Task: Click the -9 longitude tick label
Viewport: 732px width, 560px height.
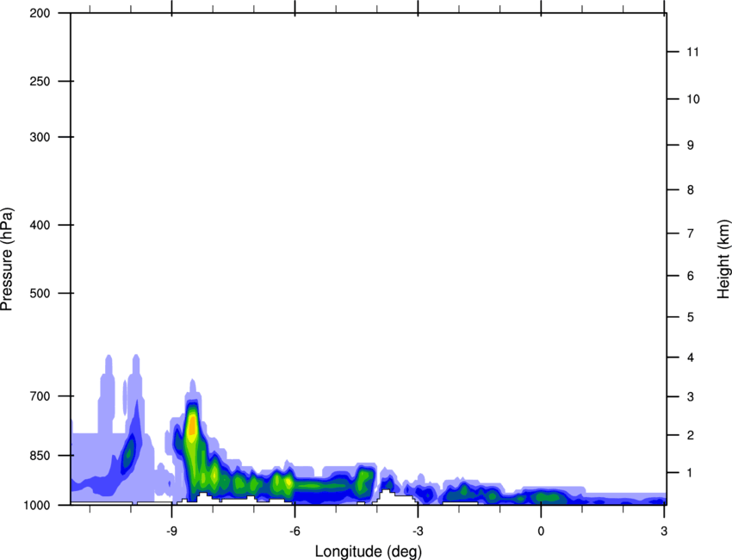Action: 171,532
